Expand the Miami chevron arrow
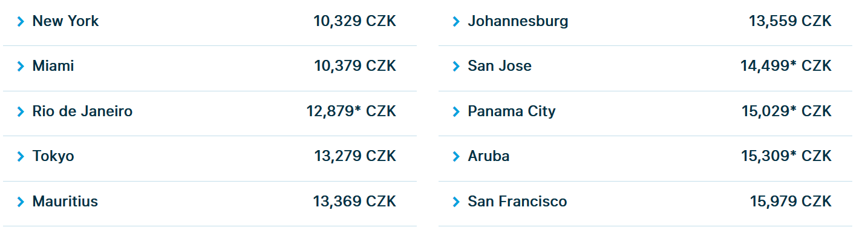Viewport: 868px width, 230px height. pyautogui.click(x=21, y=67)
